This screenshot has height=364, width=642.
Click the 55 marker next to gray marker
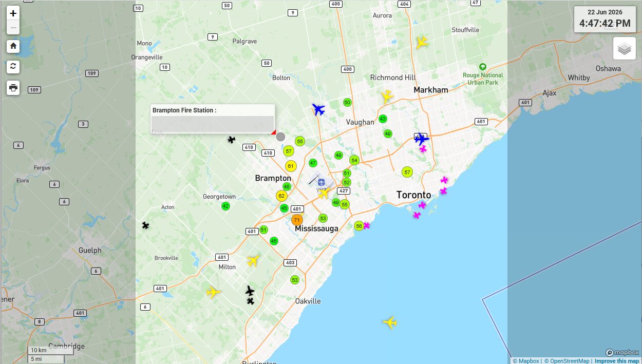[x=300, y=141]
